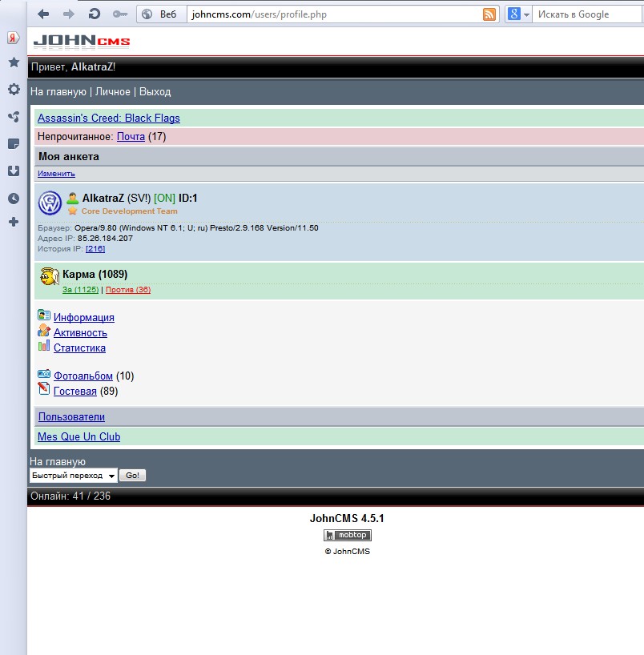The image size is (644, 655).
Task: Open the Активность link
Action: pos(80,333)
